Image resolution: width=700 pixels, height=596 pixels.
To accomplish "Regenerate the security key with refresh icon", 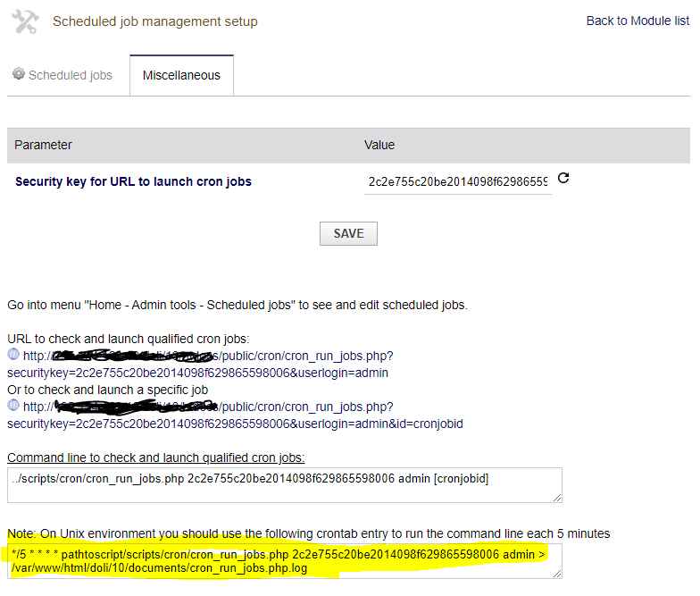I will coord(563,179).
